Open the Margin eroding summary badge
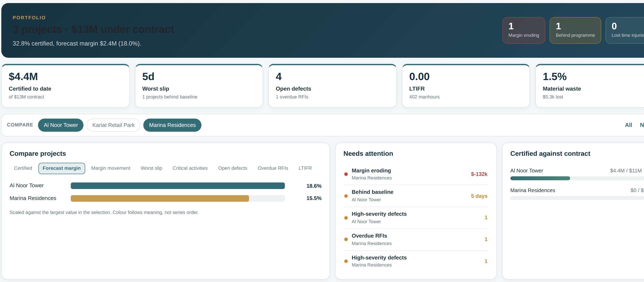This screenshot has width=644, height=282. point(523,30)
